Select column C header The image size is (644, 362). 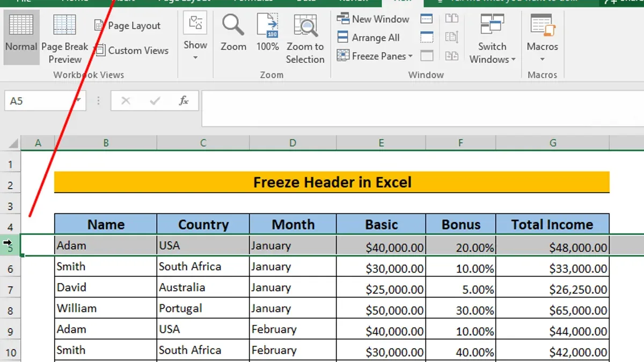pos(203,143)
